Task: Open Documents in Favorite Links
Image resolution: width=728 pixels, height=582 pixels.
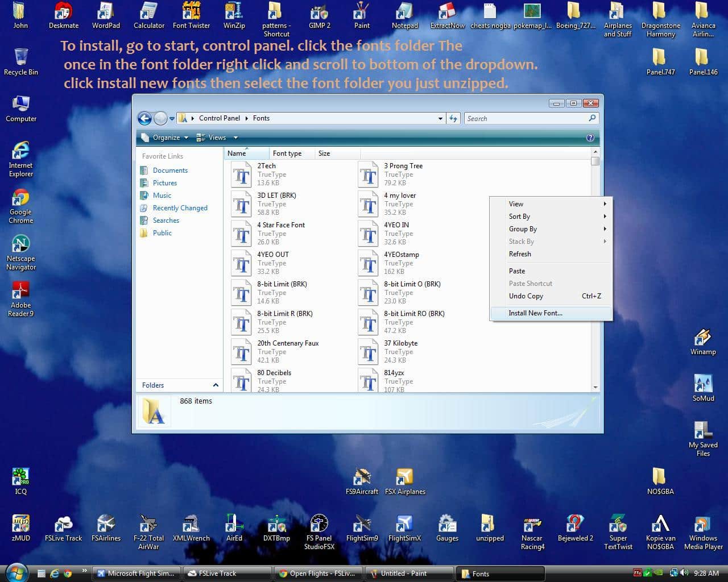Action: tap(170, 171)
